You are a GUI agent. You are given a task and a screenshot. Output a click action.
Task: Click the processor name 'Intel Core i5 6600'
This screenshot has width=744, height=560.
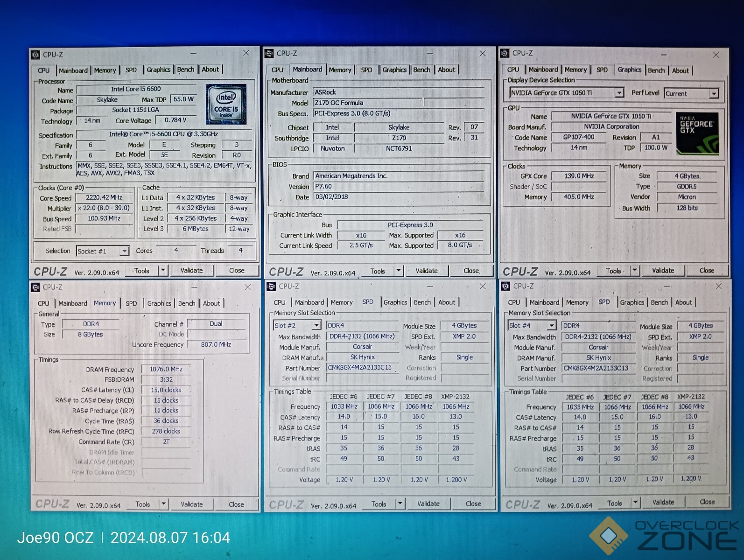(x=136, y=89)
